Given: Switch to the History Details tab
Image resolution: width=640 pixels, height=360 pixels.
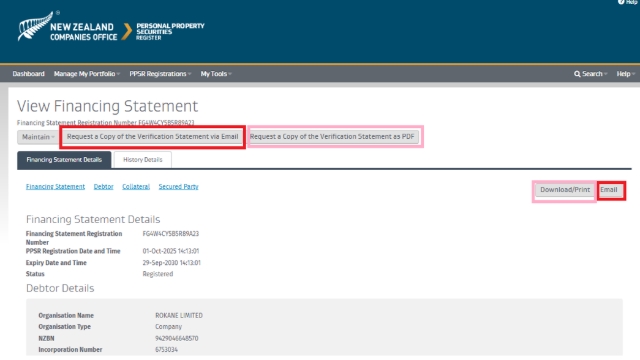Looking at the screenshot, I should pos(142,160).
